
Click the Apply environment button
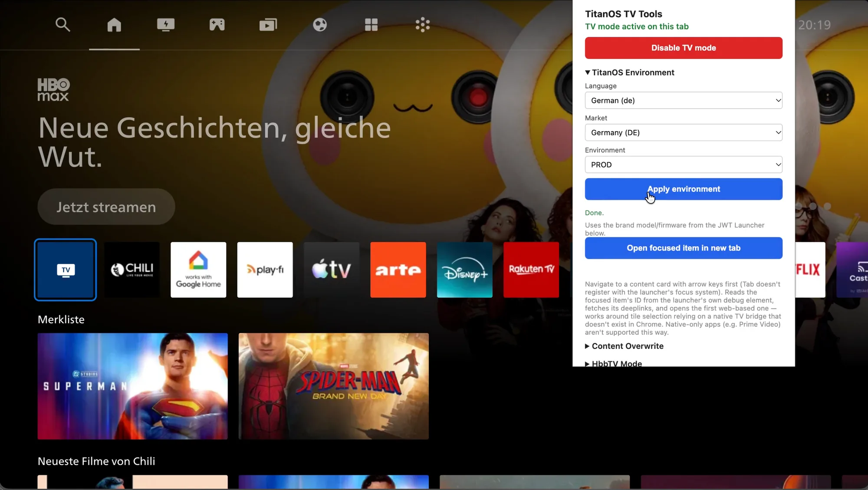(x=684, y=189)
